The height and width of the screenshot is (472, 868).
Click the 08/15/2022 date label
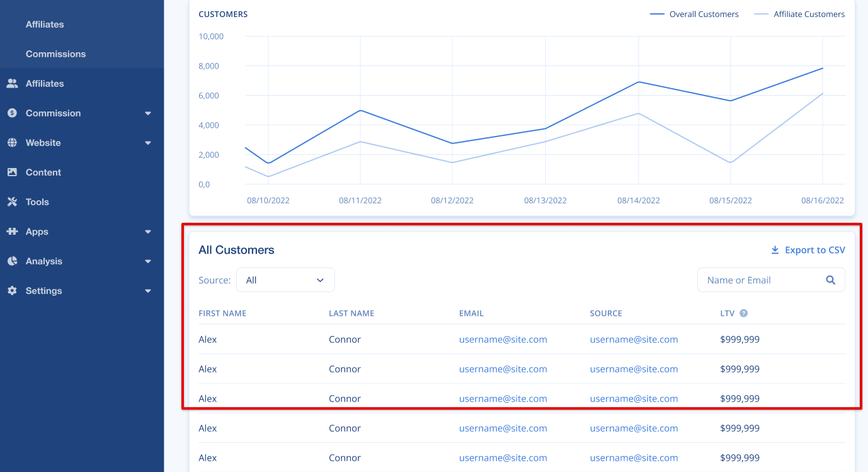731,201
